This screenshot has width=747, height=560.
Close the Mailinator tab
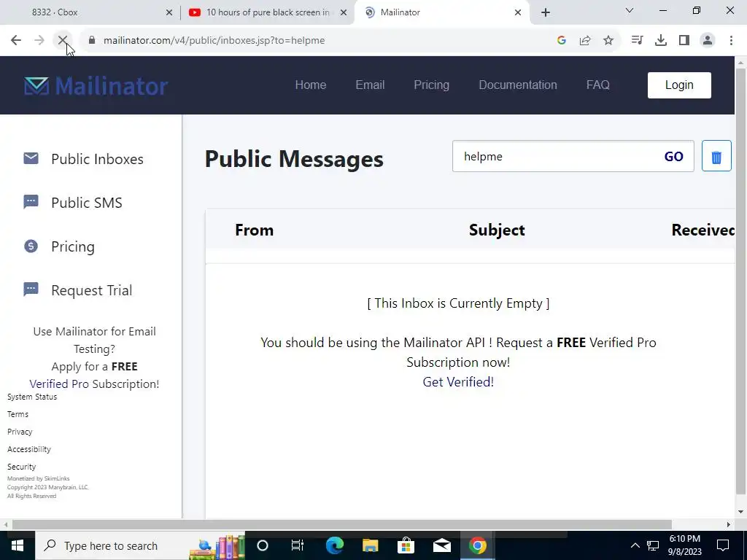point(518,12)
